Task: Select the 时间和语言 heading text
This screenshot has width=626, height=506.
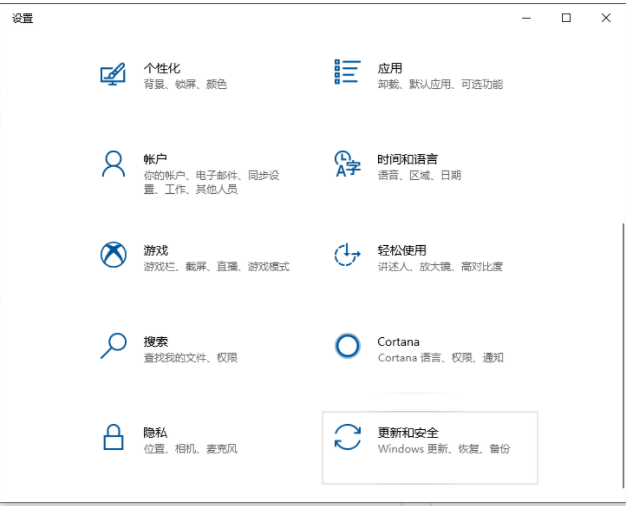Action: tap(407, 159)
